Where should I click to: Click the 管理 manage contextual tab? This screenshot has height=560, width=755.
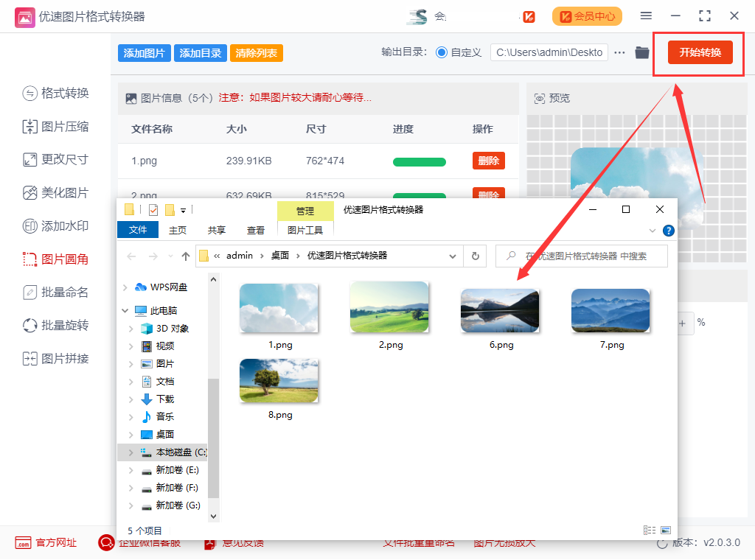(305, 211)
